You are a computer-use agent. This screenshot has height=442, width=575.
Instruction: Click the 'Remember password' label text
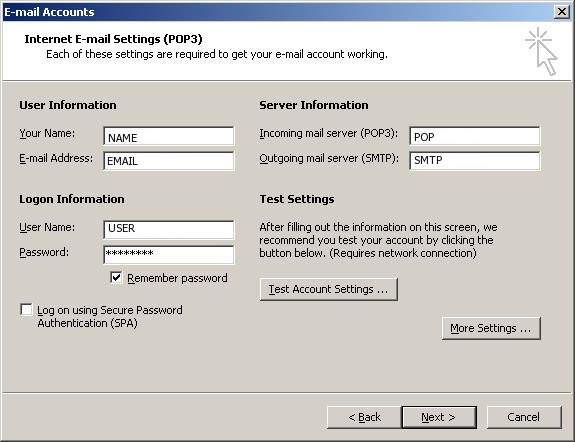pos(177,278)
